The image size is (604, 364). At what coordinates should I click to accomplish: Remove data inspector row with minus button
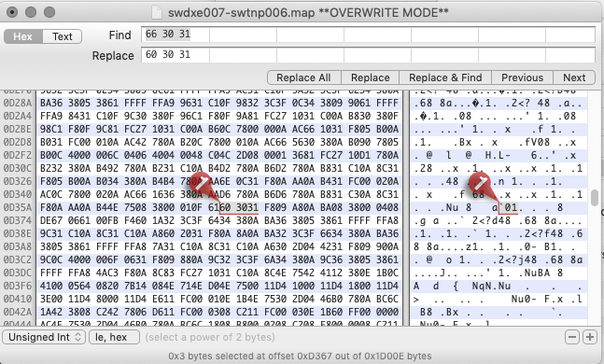point(572,337)
